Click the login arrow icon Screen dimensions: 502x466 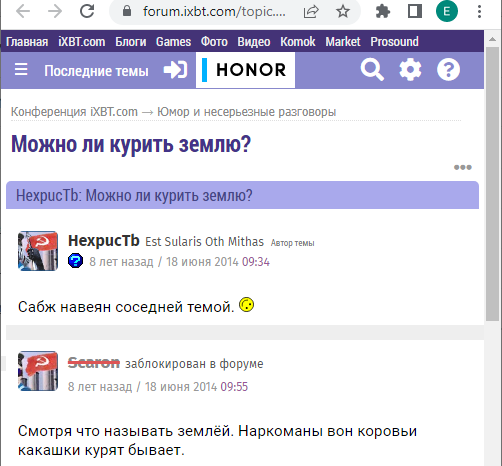tap(175, 70)
